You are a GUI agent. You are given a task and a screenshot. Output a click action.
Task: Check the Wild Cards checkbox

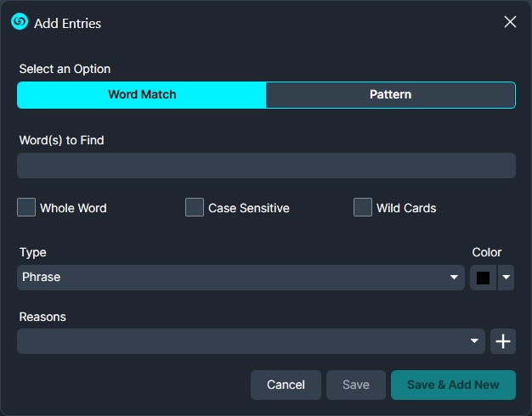tap(363, 207)
